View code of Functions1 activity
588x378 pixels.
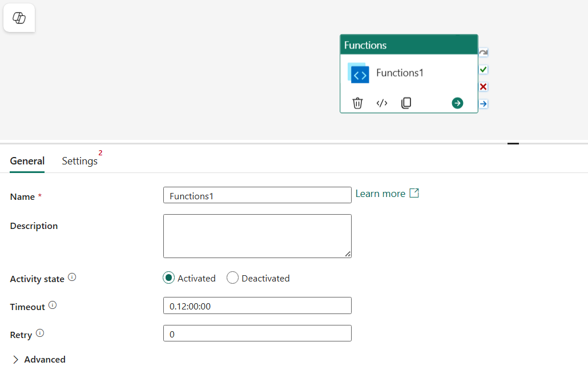pyautogui.click(x=382, y=103)
